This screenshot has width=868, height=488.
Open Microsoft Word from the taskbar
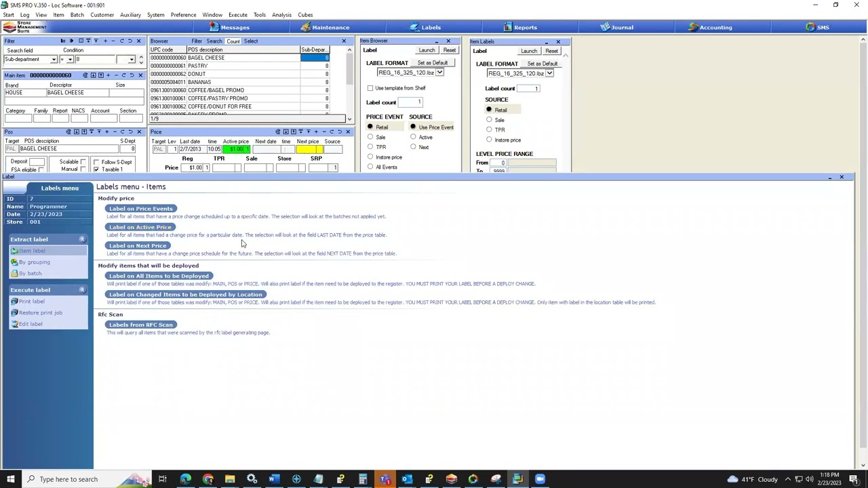(274, 479)
